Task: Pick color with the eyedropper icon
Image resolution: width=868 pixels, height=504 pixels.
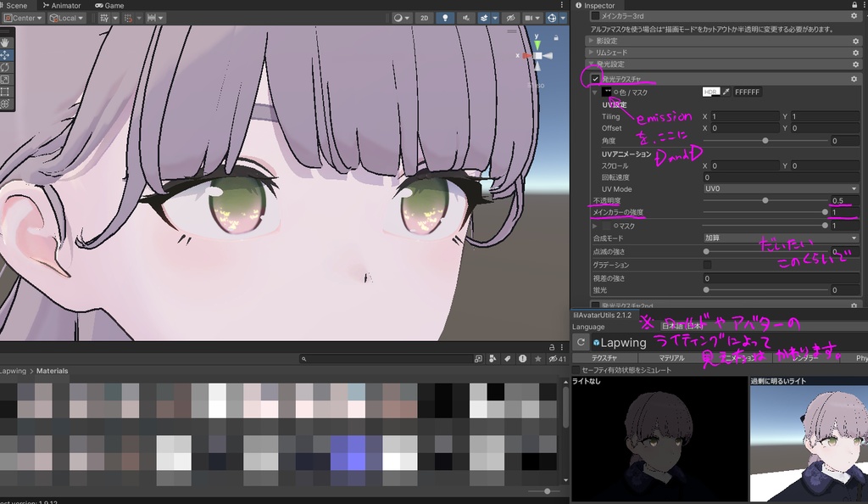Action: [726, 92]
